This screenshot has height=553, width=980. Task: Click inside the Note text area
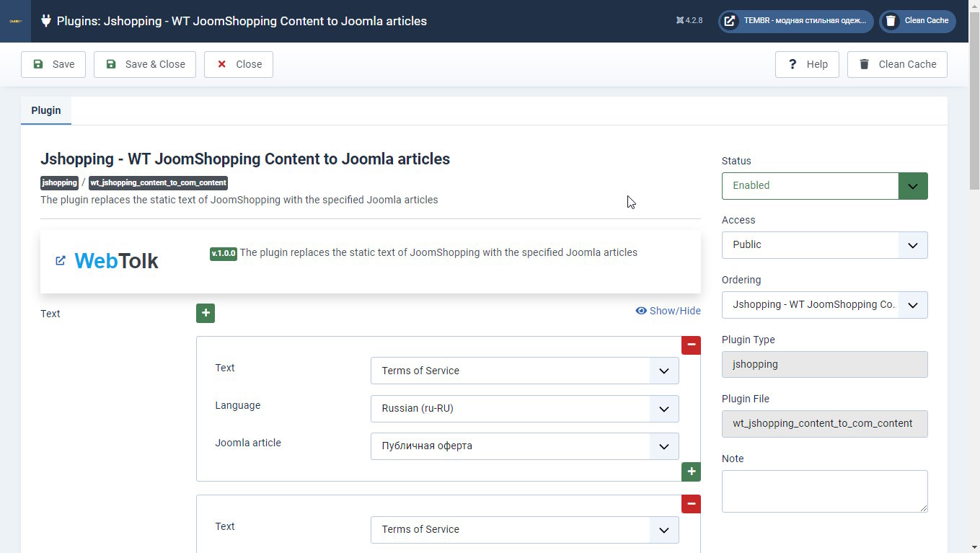click(824, 491)
